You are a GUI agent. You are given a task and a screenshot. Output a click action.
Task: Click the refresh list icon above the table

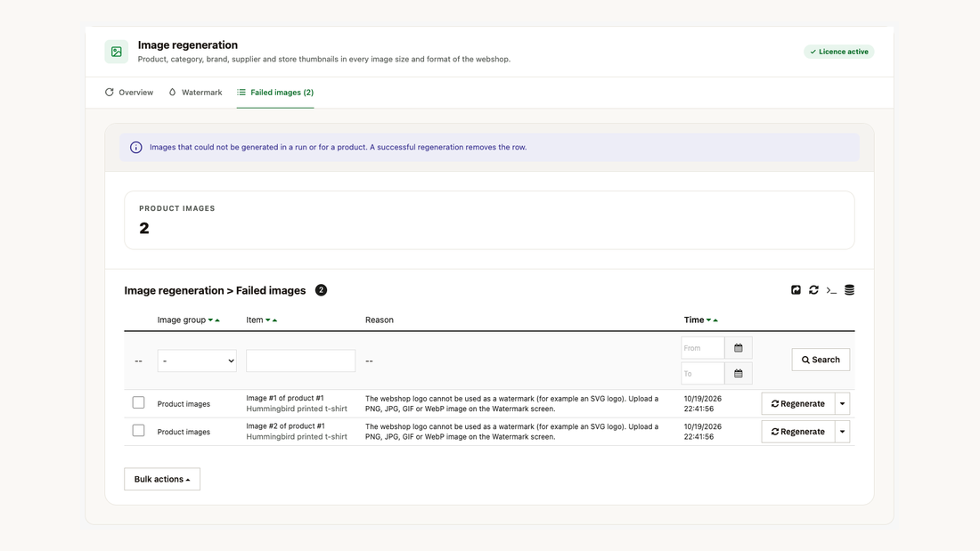(813, 290)
